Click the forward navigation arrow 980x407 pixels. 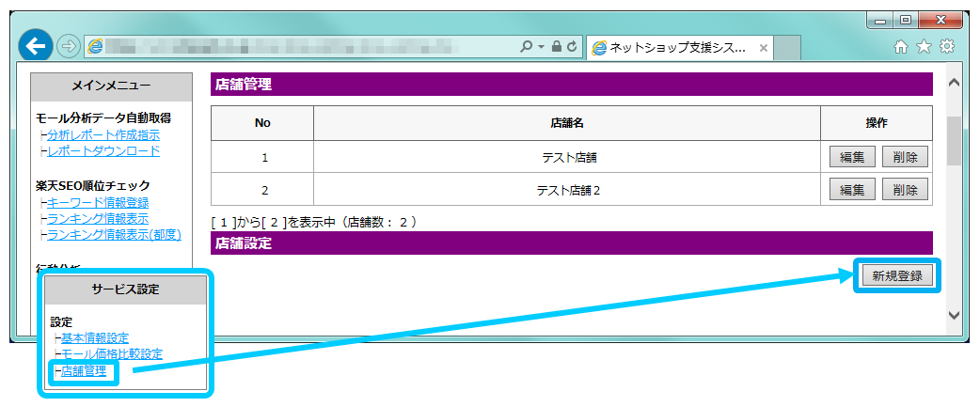(67, 46)
